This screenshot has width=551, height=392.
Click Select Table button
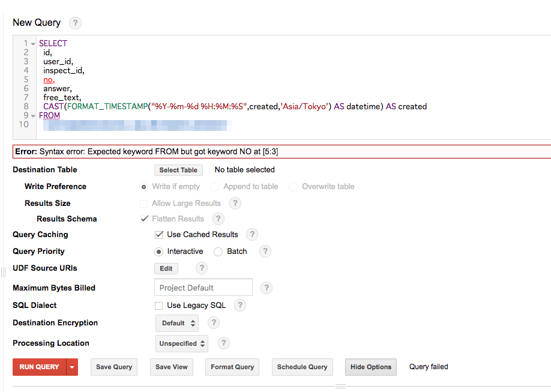[x=178, y=170]
